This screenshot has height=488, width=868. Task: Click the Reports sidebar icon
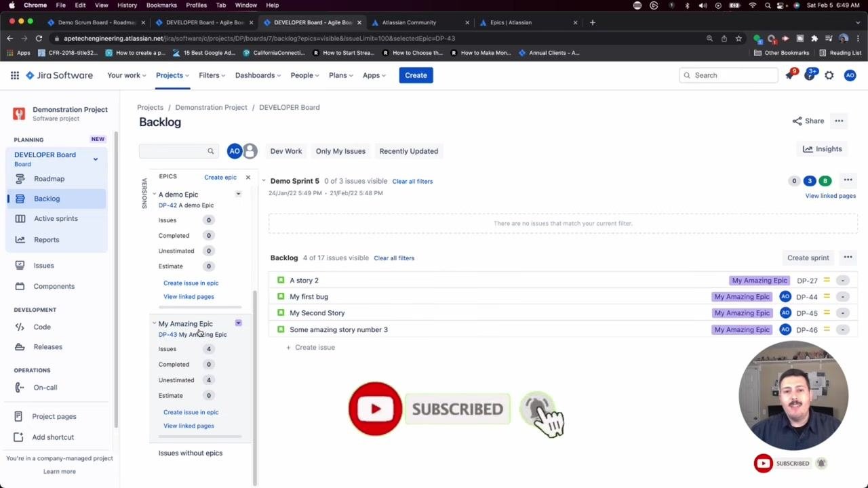20,239
